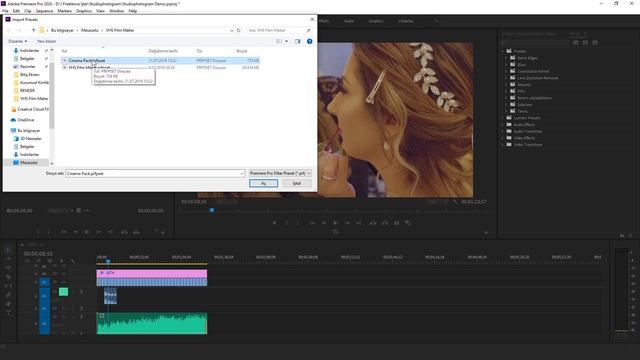Click the İptal button
This screenshot has width=640, height=360.
[297, 183]
